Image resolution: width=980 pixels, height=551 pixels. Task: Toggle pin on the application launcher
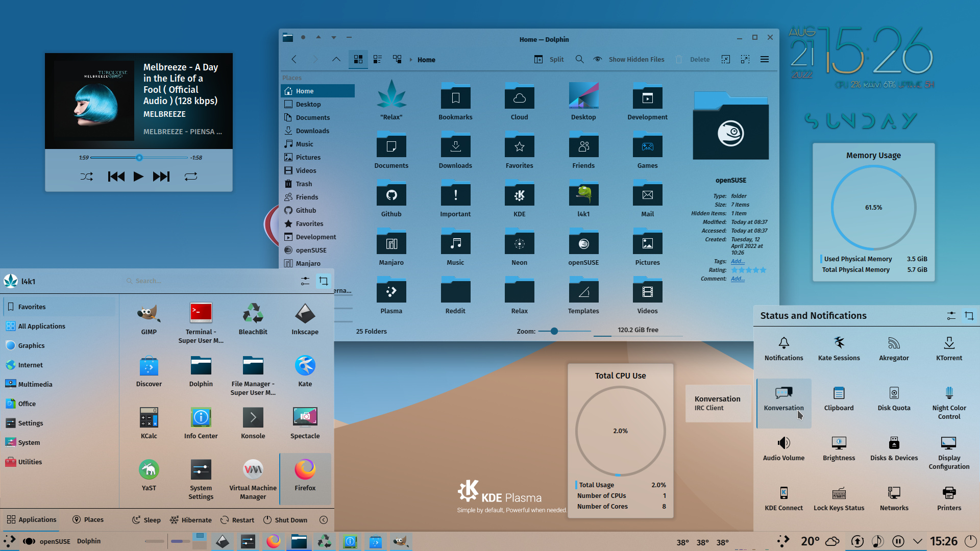pyautogui.click(x=323, y=281)
